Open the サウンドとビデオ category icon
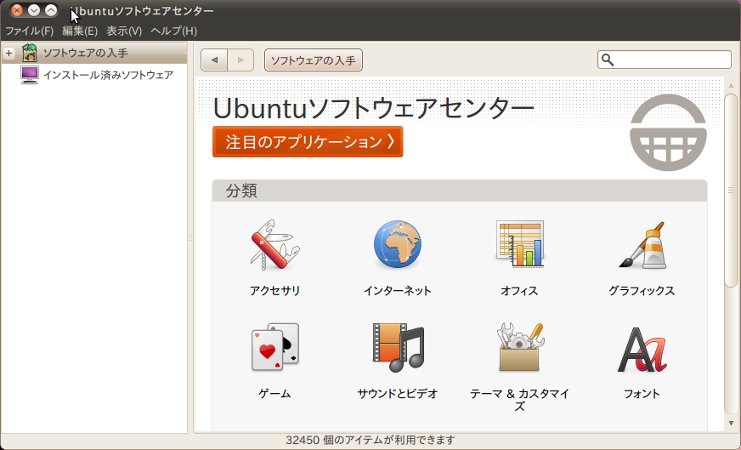Image resolution: width=741 pixels, height=450 pixels. 397,348
